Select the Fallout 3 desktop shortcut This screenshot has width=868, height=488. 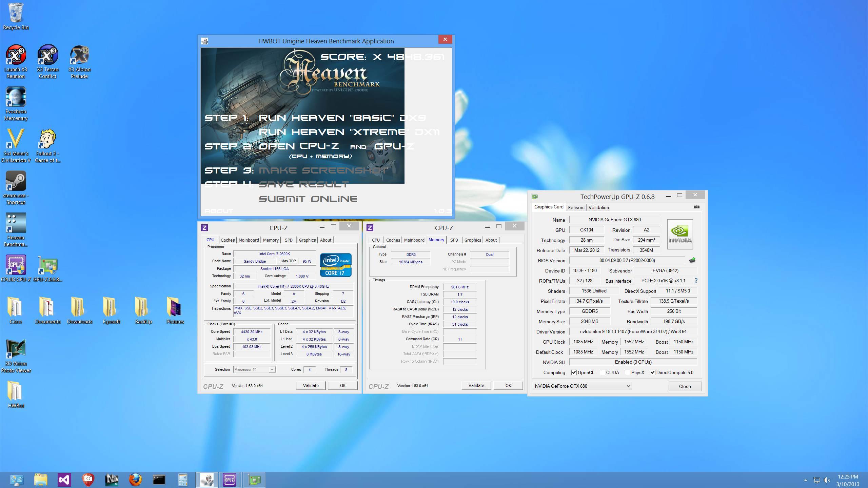[x=47, y=146]
